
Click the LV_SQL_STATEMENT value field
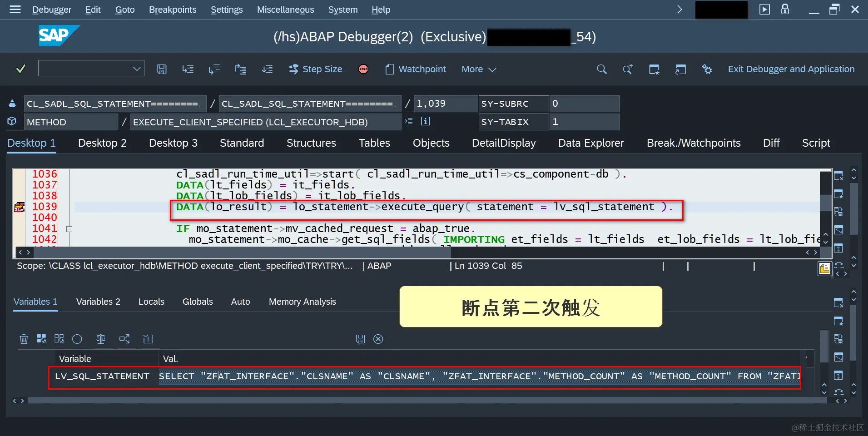[479, 377]
